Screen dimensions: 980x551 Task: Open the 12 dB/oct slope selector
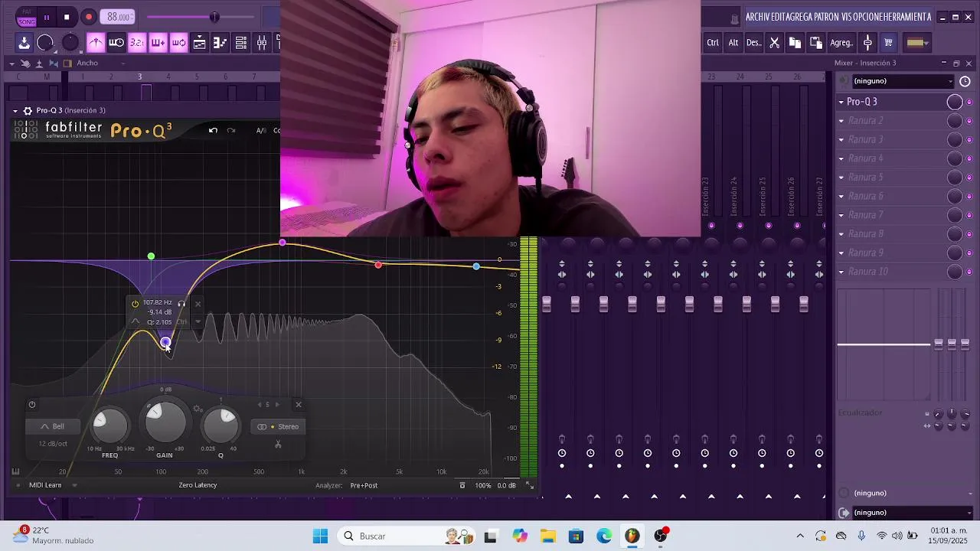tap(53, 444)
